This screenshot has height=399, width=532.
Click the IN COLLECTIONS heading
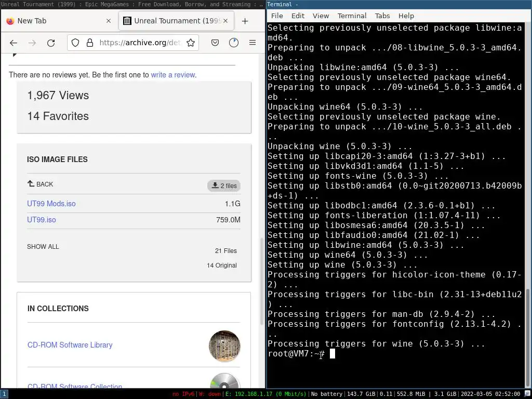coord(58,309)
